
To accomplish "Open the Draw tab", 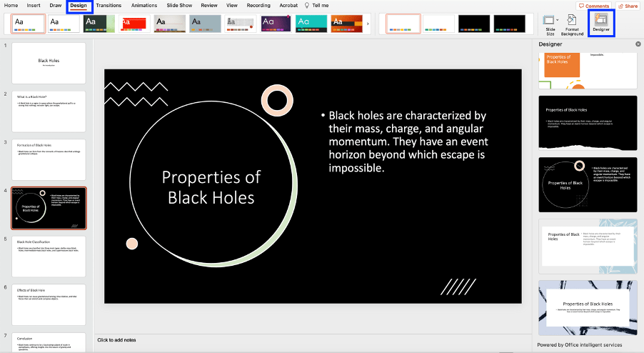I will point(56,5).
